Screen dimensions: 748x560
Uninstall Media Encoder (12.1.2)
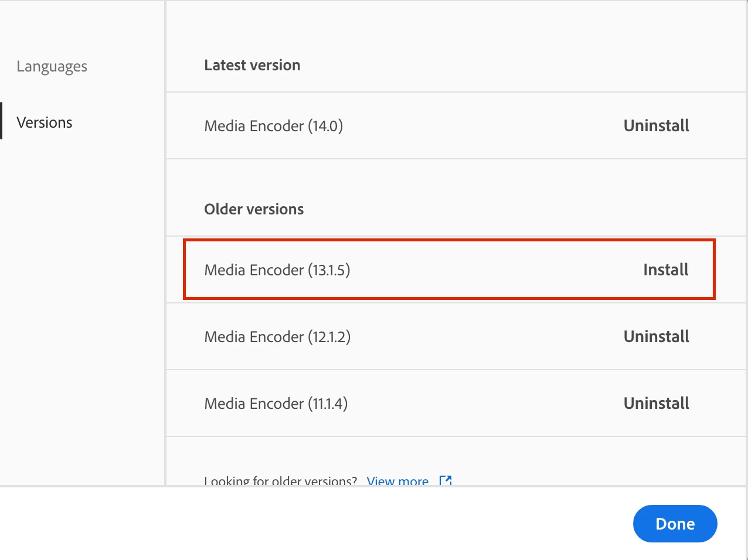coord(656,336)
